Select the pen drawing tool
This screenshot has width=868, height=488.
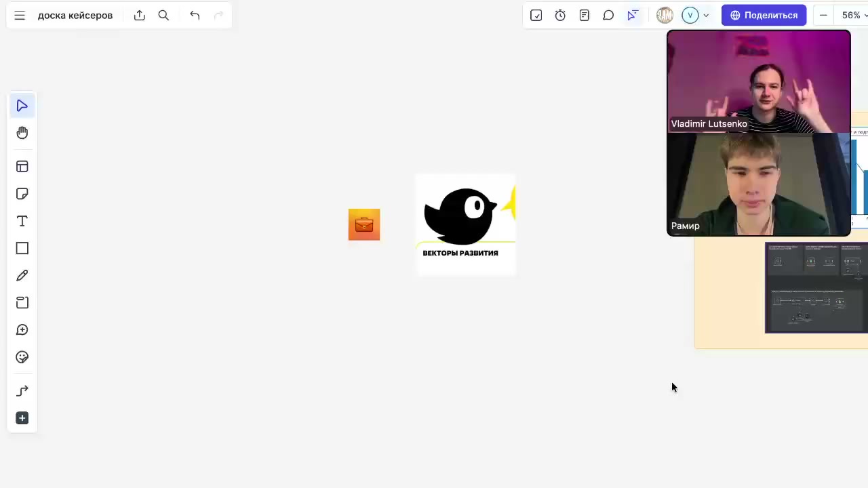point(22,276)
